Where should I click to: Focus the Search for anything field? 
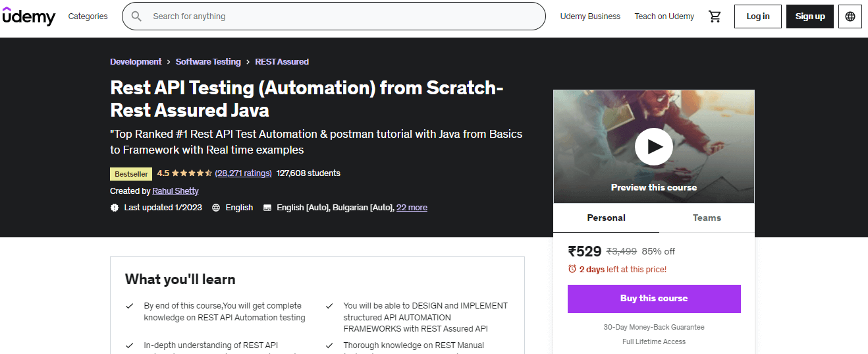click(x=334, y=16)
